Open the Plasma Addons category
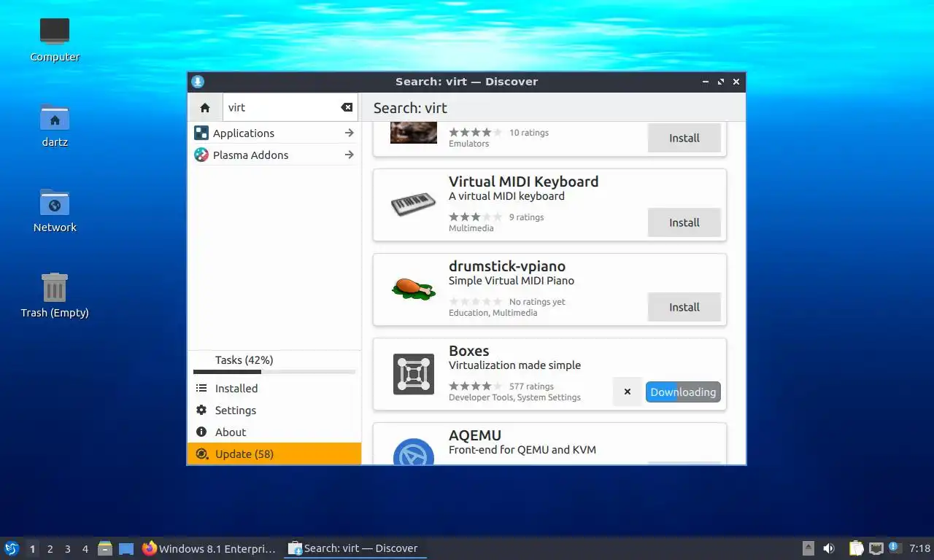The height and width of the screenshot is (560, 934). click(274, 155)
